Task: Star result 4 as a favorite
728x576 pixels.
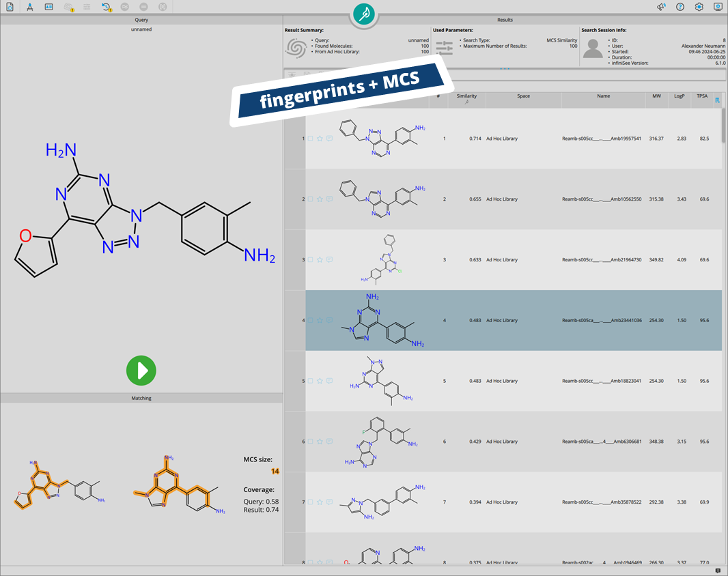Action: (x=320, y=320)
